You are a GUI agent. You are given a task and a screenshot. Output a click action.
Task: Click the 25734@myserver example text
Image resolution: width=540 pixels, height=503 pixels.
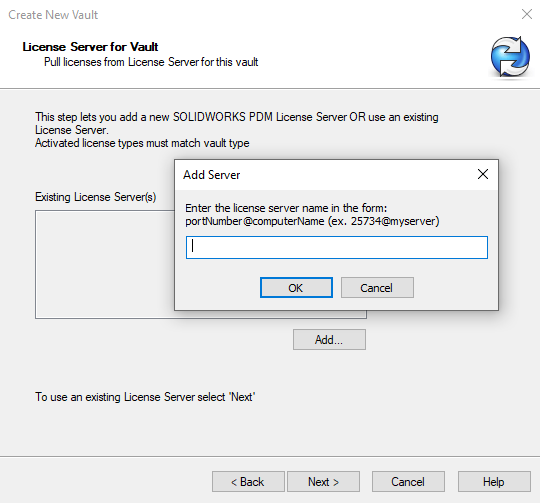(x=393, y=221)
